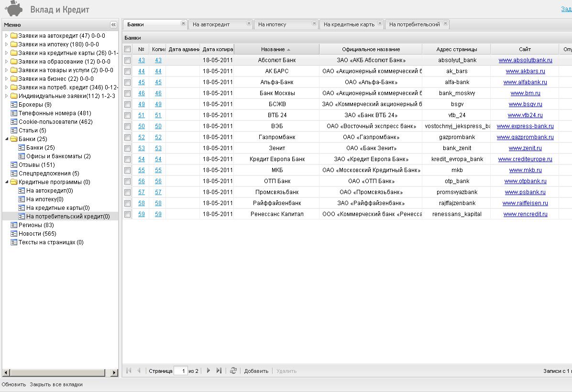572x392 pixels.
Task: Check the ВТБ 24 row checkbox
Action: point(127,116)
